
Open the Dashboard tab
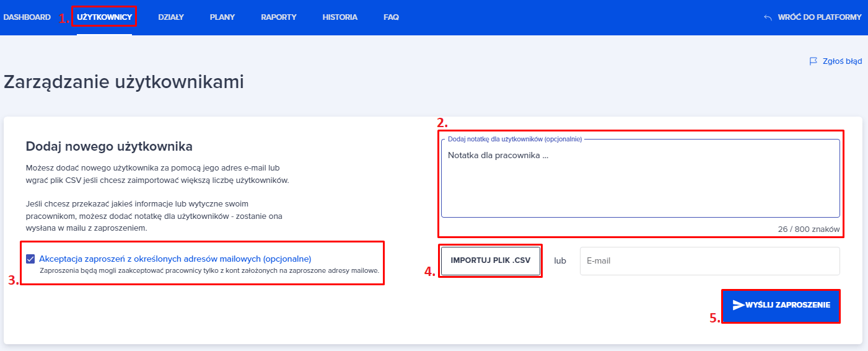[x=27, y=17]
